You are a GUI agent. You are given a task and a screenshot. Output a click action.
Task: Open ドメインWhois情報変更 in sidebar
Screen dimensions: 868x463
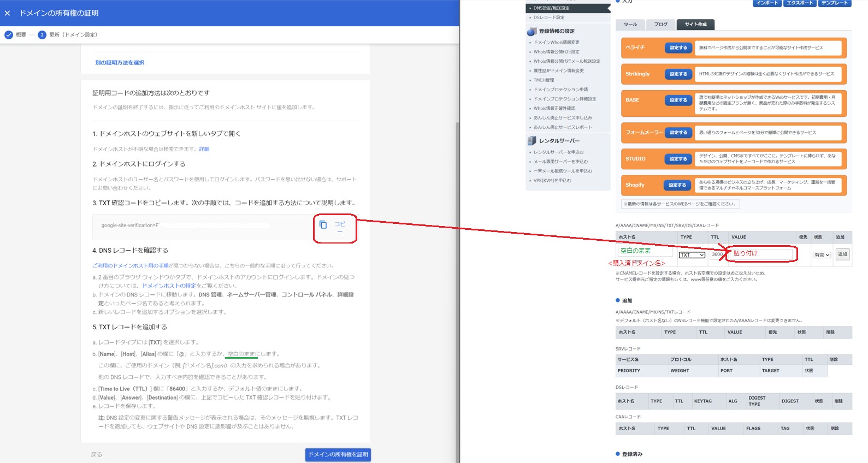[x=556, y=43]
